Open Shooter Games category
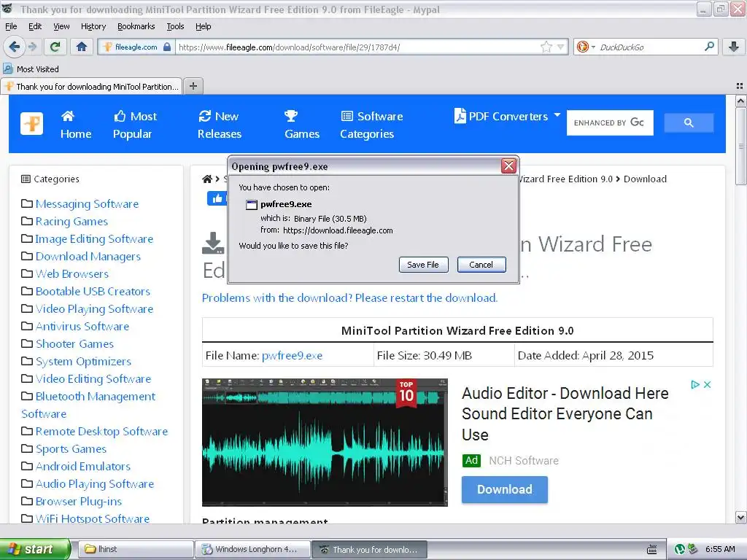Screen dimensions: 747x560 click(x=74, y=344)
